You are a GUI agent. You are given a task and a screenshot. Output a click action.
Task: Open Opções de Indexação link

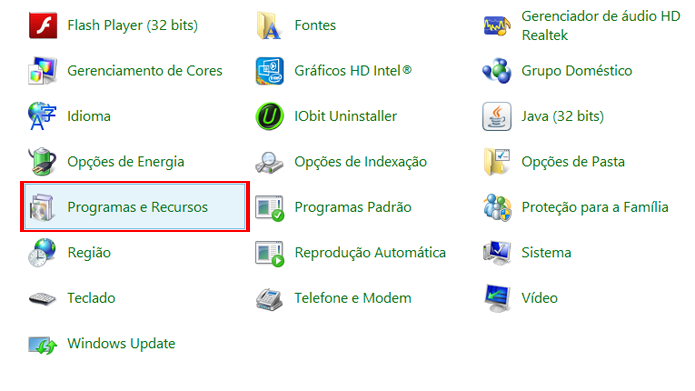click(361, 162)
